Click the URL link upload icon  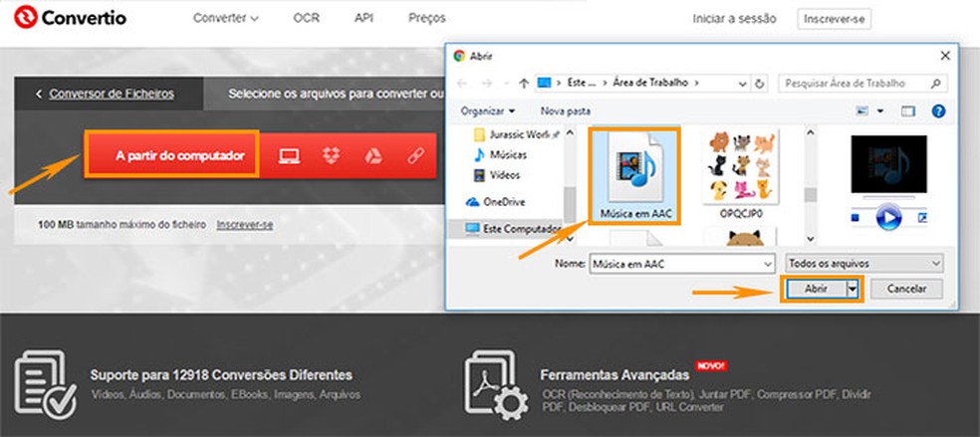click(413, 155)
